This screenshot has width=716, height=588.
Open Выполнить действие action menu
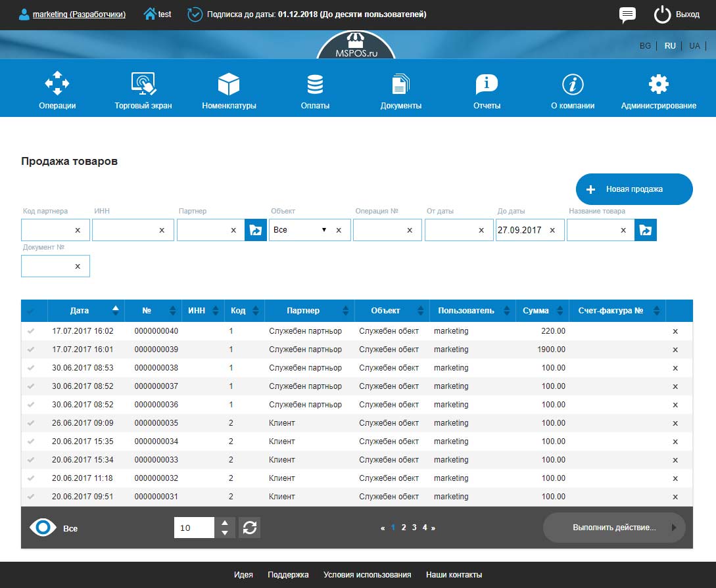click(614, 528)
